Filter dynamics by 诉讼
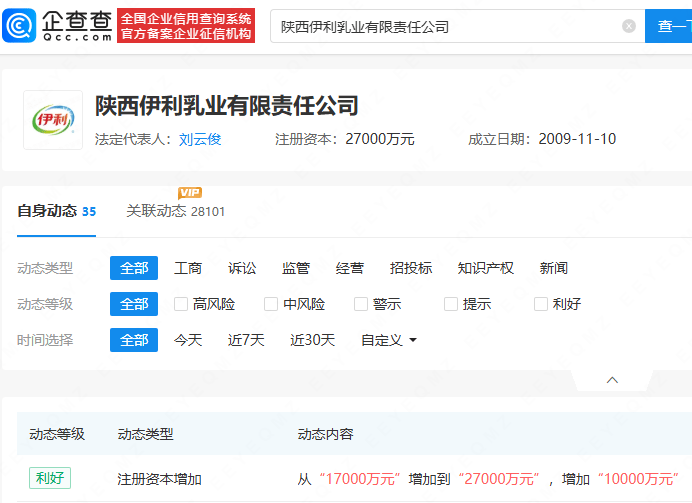This screenshot has height=503, width=692. pyautogui.click(x=242, y=268)
